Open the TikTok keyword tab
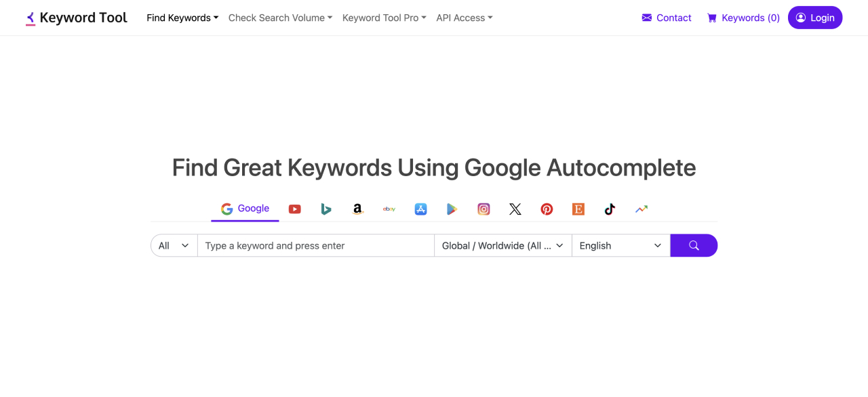868x397 pixels. coord(610,209)
